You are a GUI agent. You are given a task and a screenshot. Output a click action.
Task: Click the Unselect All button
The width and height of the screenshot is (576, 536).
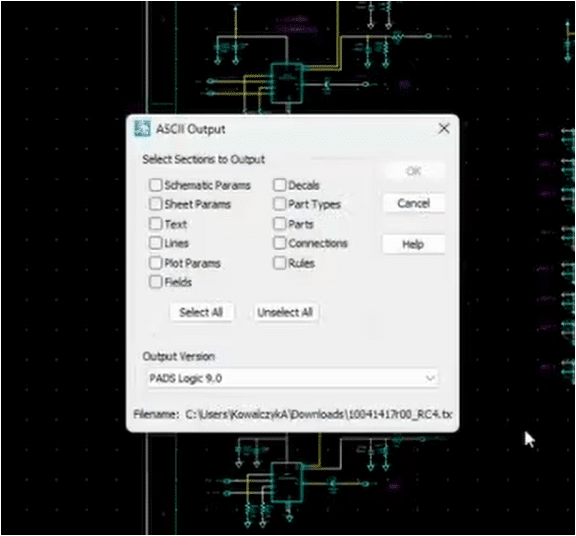click(x=285, y=312)
